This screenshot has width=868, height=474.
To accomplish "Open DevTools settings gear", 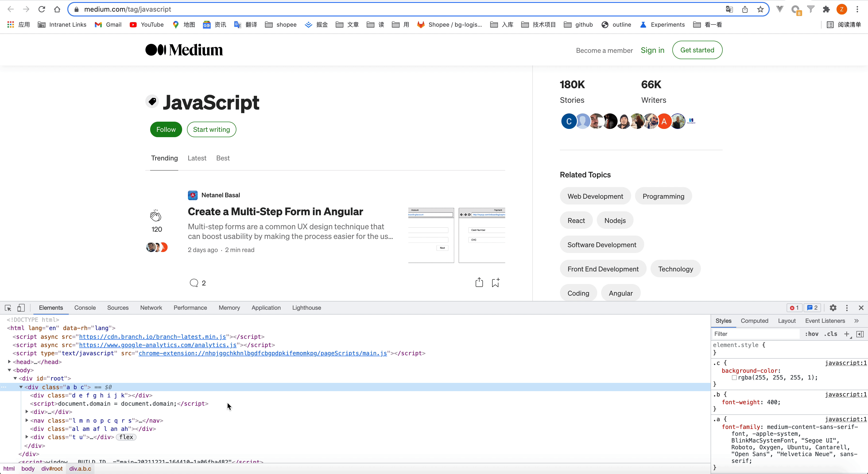I will (x=833, y=308).
